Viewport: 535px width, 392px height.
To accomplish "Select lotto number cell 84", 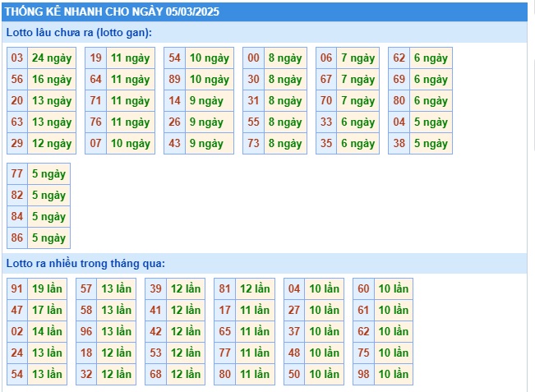I will coord(17,216).
